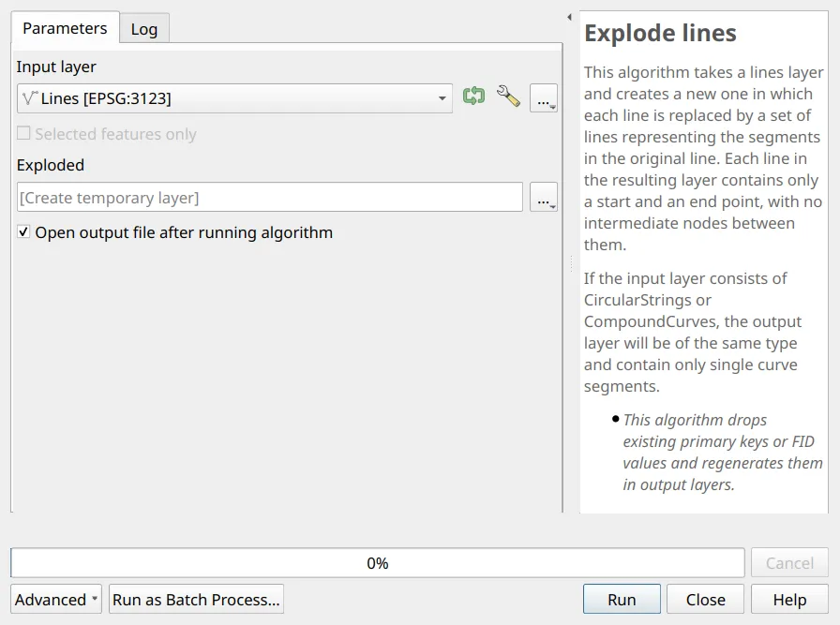Uncheck Open output file after running algorithm
This screenshot has width=840, height=625.
pos(23,231)
